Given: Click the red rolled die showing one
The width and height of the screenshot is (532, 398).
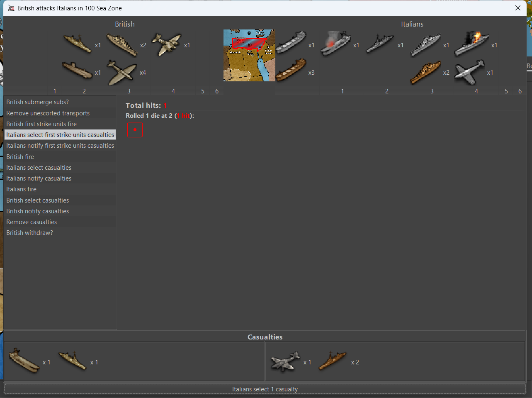Looking at the screenshot, I should pos(135,129).
